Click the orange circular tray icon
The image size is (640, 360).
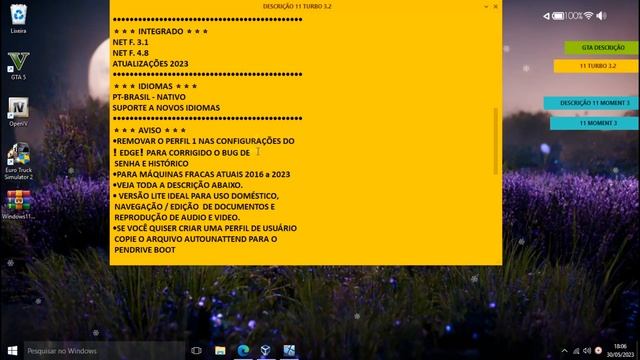coord(598,351)
